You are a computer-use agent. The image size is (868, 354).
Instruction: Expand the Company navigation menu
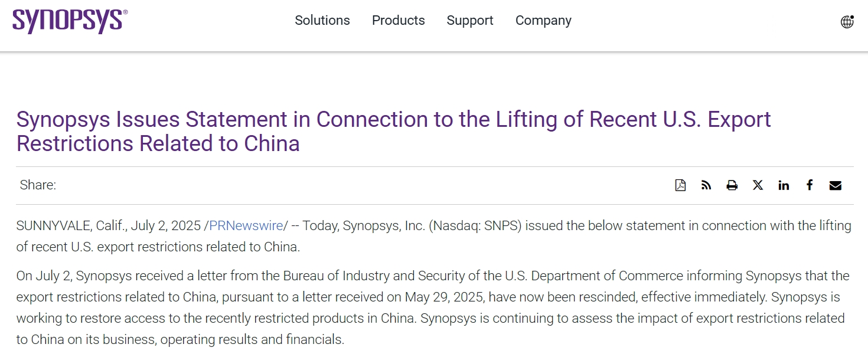tap(543, 21)
